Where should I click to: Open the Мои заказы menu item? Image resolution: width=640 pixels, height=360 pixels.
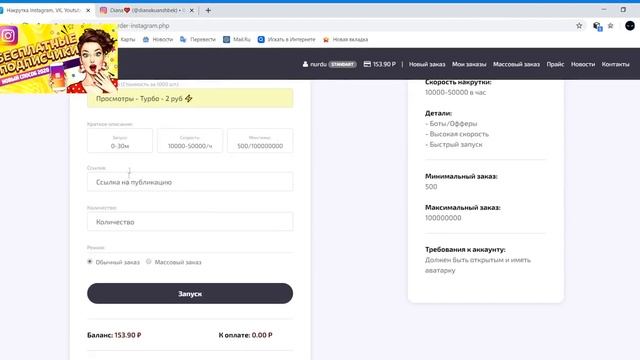click(469, 64)
